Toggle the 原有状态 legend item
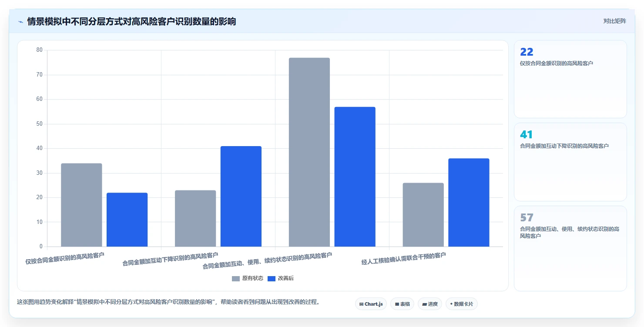The width and height of the screenshot is (644, 327). pyautogui.click(x=248, y=278)
